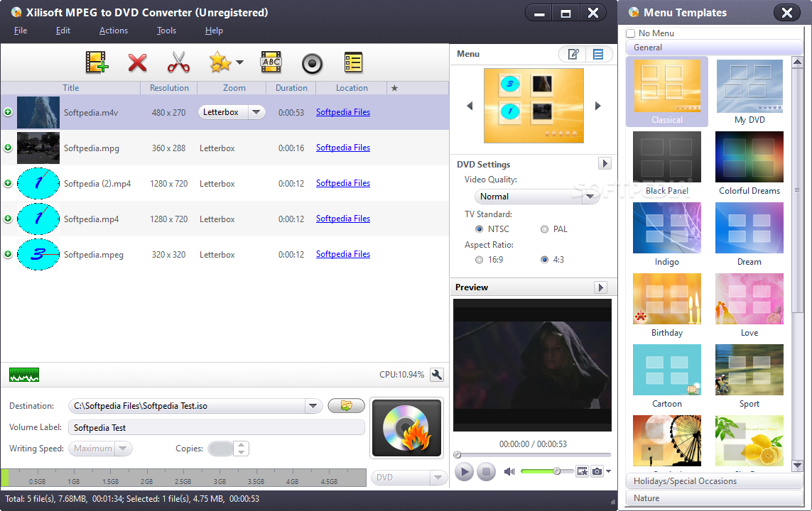Click the Add video files icon
The width and height of the screenshot is (812, 511).
[97, 62]
